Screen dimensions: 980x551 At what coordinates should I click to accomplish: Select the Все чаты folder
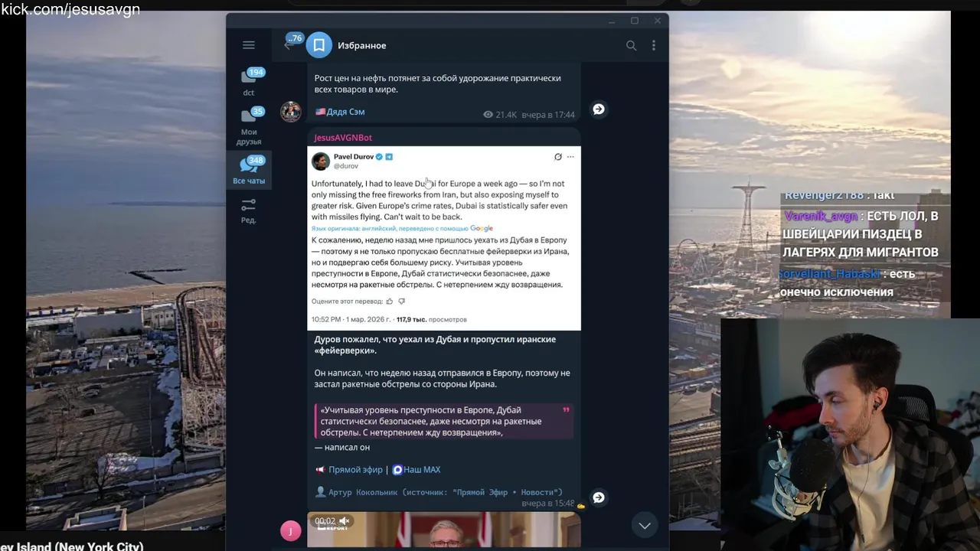coord(249,170)
